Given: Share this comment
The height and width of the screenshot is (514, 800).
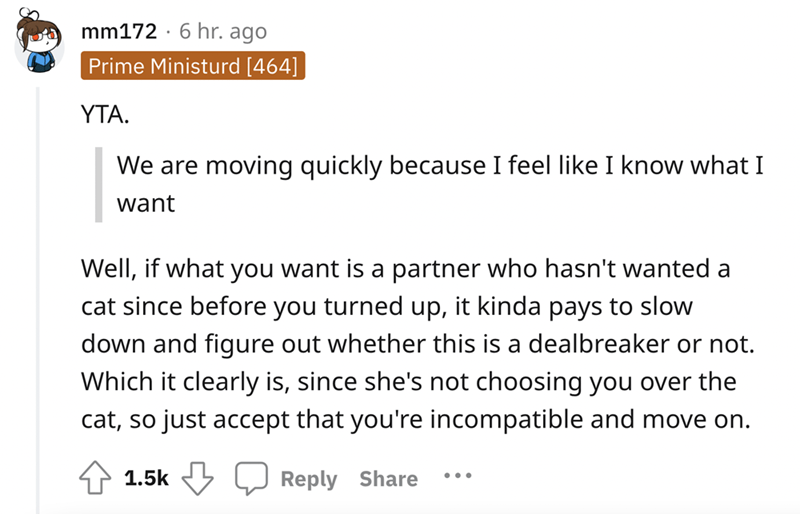Looking at the screenshot, I should click(388, 479).
